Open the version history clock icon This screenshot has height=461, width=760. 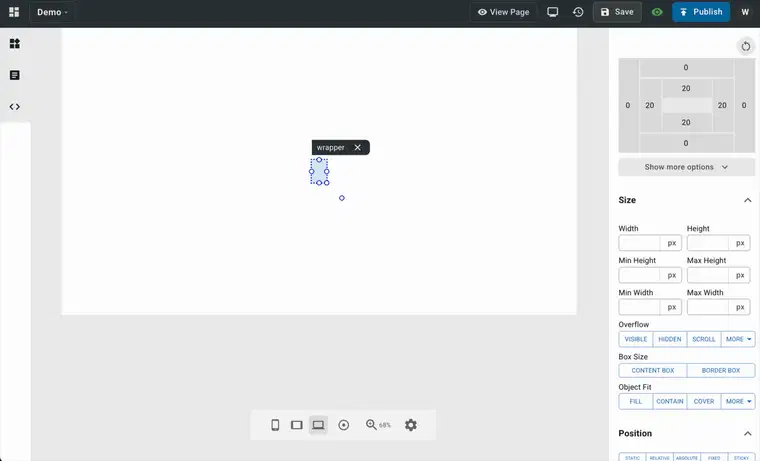[x=578, y=12]
